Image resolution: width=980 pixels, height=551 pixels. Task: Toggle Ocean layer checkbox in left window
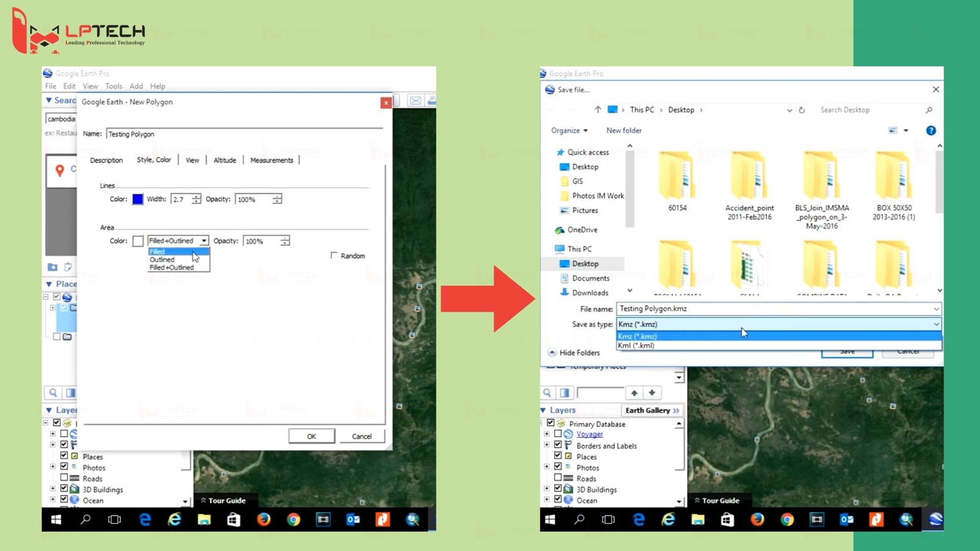click(x=64, y=499)
